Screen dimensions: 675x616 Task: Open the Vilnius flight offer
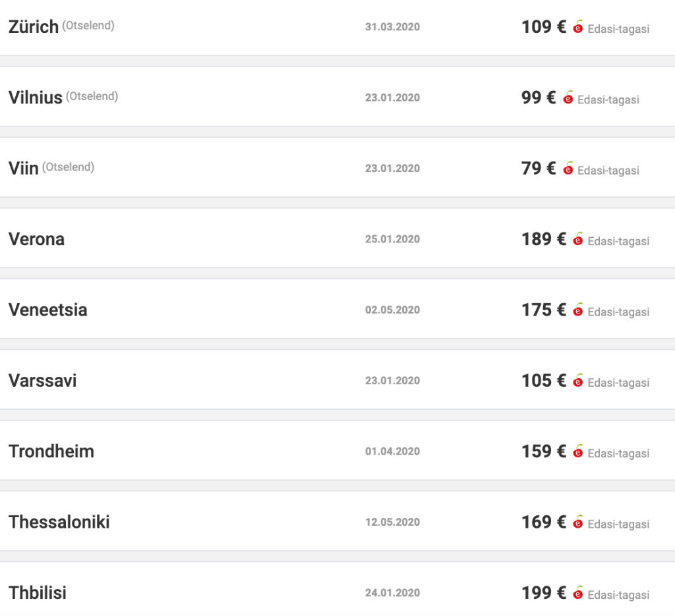pyautogui.click(x=36, y=98)
